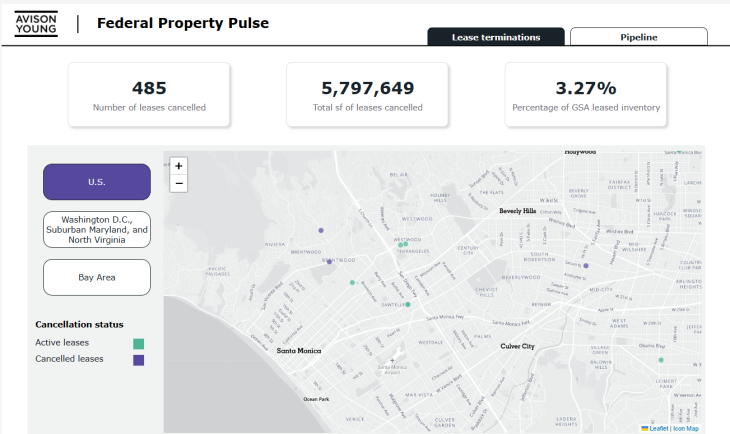Screen dimensions: 730x434
Task: Open the Leaflet attribution link
Action: pos(658,428)
